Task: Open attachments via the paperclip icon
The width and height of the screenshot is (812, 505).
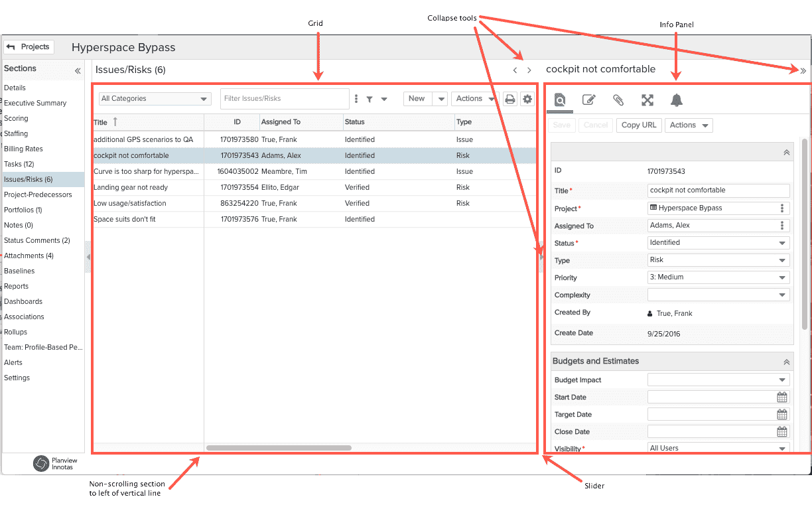Action: (618, 100)
